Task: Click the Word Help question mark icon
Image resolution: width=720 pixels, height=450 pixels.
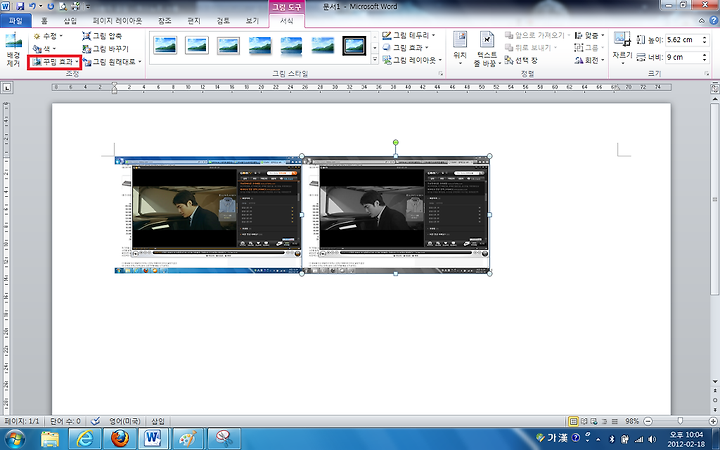Action: click(714, 21)
